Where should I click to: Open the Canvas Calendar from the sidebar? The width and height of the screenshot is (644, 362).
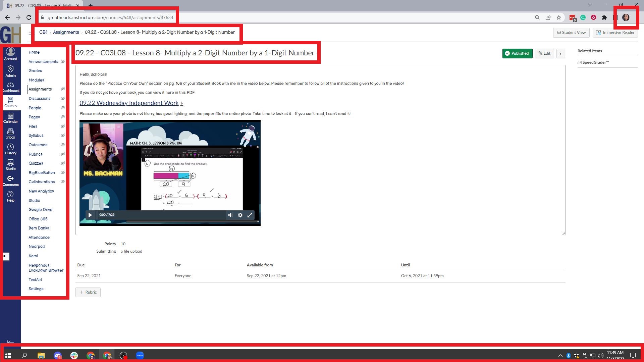11,118
